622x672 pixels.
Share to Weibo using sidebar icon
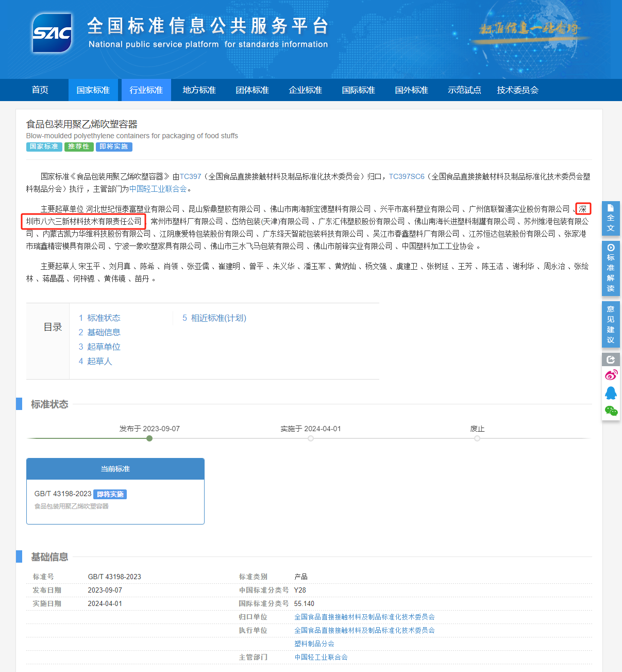tap(611, 375)
